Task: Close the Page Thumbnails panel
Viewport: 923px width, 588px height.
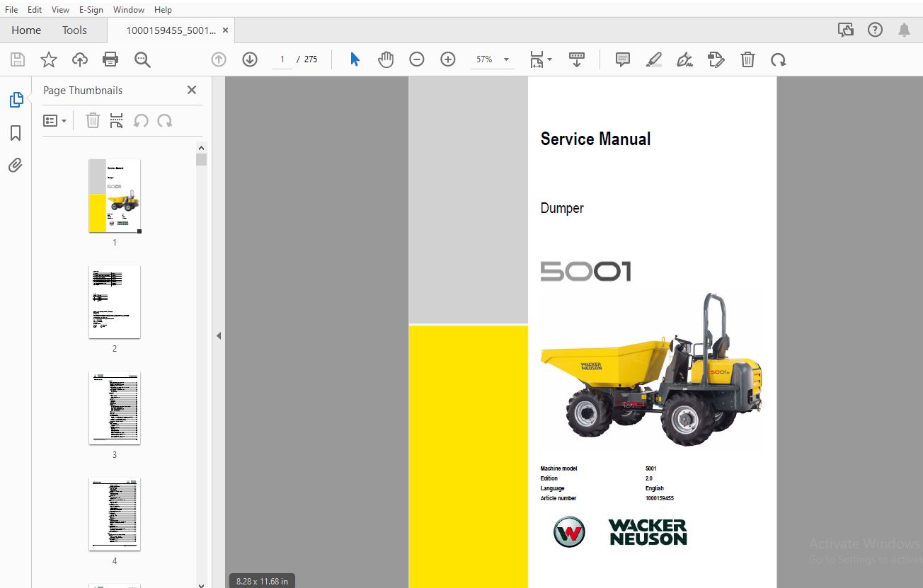Action: (191, 90)
